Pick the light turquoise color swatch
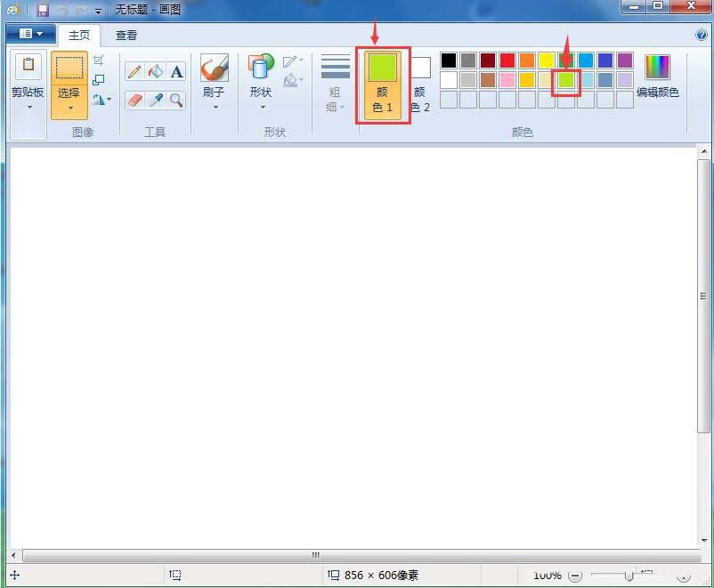This screenshot has height=588, width=714. tap(586, 80)
